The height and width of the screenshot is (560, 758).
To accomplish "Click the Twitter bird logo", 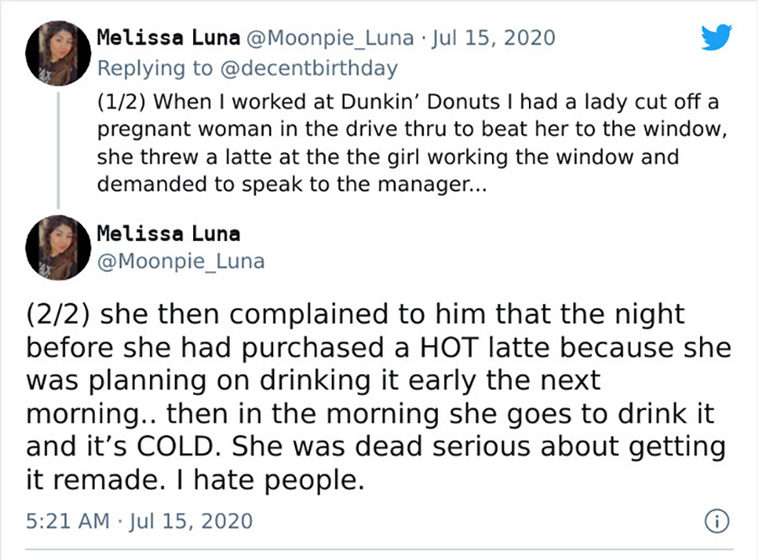I will pos(716,37).
